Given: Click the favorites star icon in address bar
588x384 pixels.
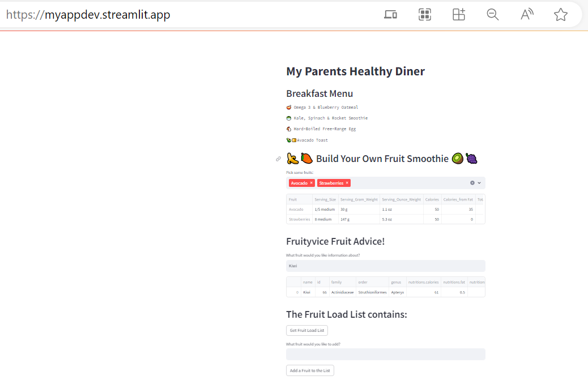Looking at the screenshot, I should coord(560,15).
